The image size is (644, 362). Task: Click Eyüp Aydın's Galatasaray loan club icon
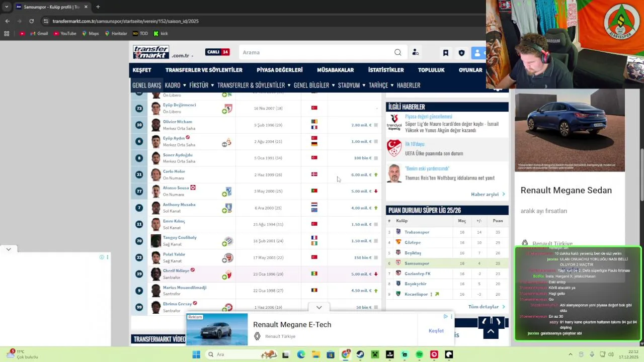[228, 142]
